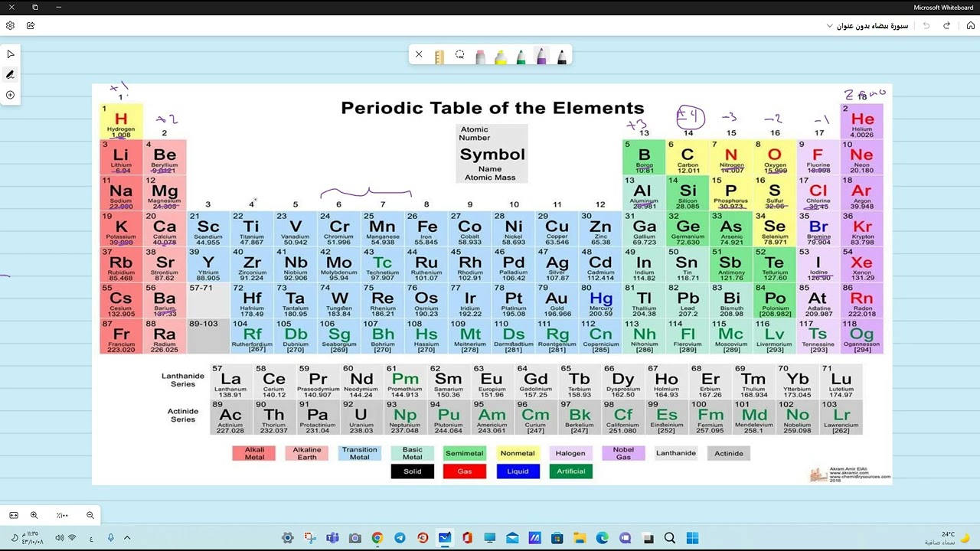The width and height of the screenshot is (980, 551).
Task: Open Microsoft Office from the taskbar
Action: tap(467, 538)
